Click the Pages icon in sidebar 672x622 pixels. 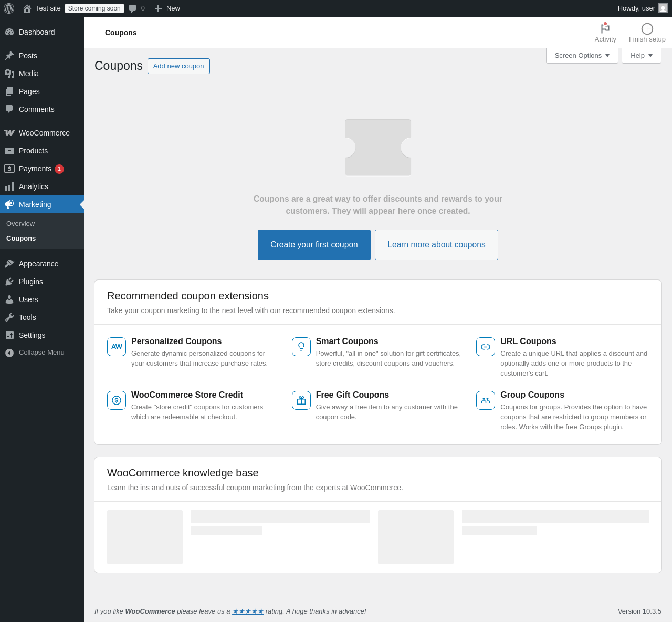9,91
